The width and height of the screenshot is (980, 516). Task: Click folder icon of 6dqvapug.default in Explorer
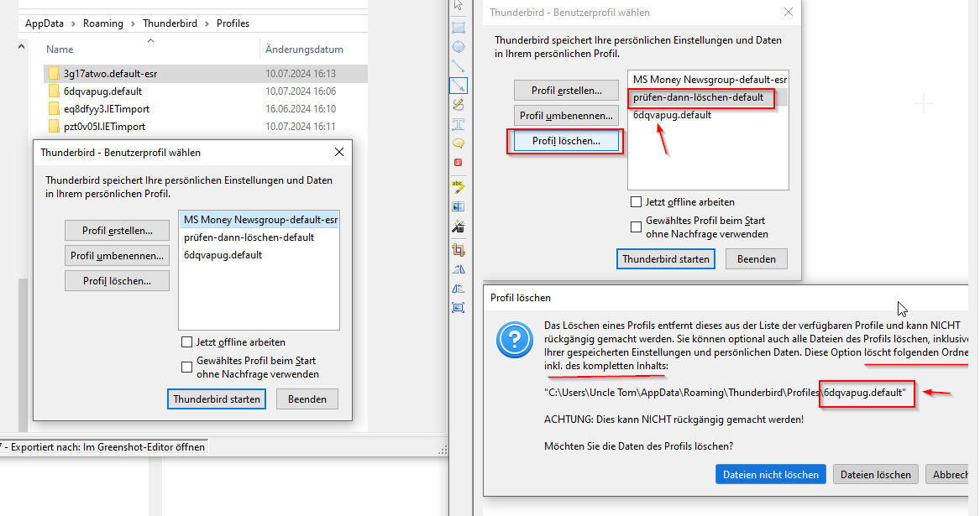tap(54, 91)
